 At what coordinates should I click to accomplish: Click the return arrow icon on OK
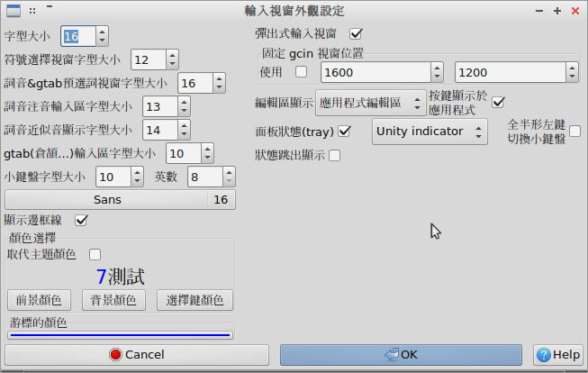coord(392,355)
